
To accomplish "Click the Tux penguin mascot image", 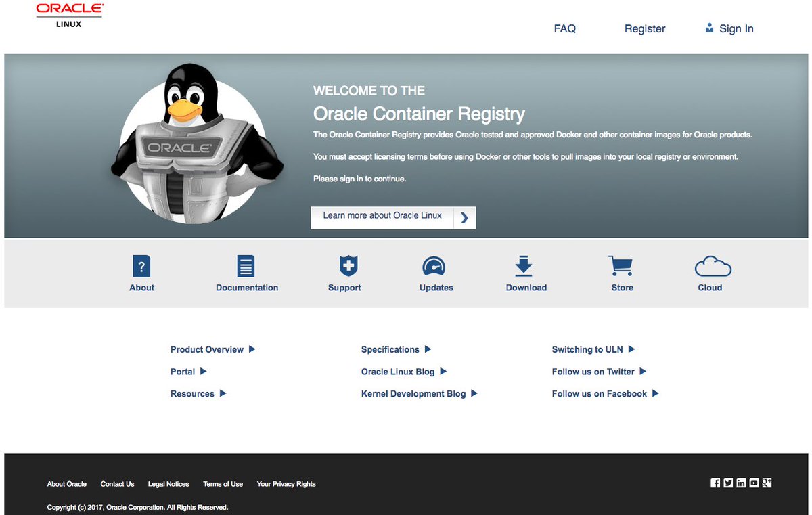I will coord(196,144).
